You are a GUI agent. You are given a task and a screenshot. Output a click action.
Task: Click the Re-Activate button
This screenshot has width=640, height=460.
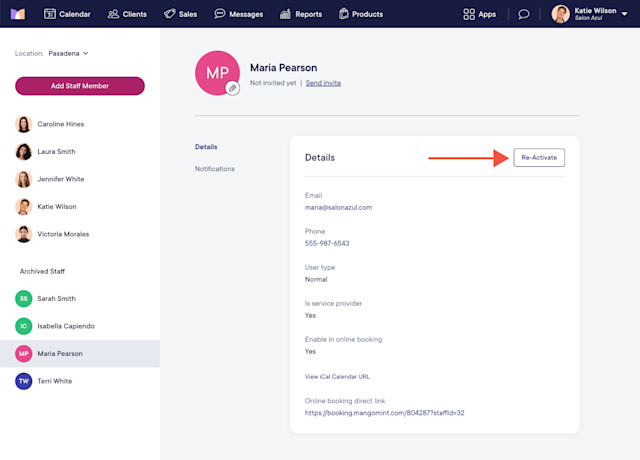(539, 158)
